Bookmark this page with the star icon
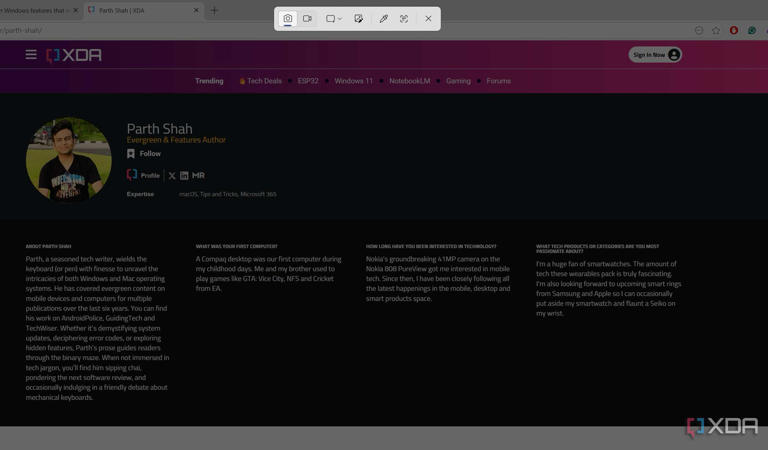 pos(716,31)
